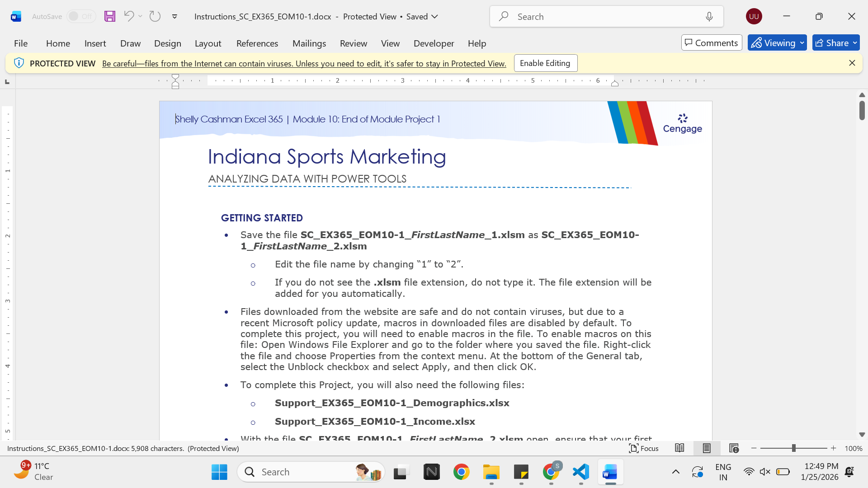Click the Save icon in title bar

click(110, 16)
